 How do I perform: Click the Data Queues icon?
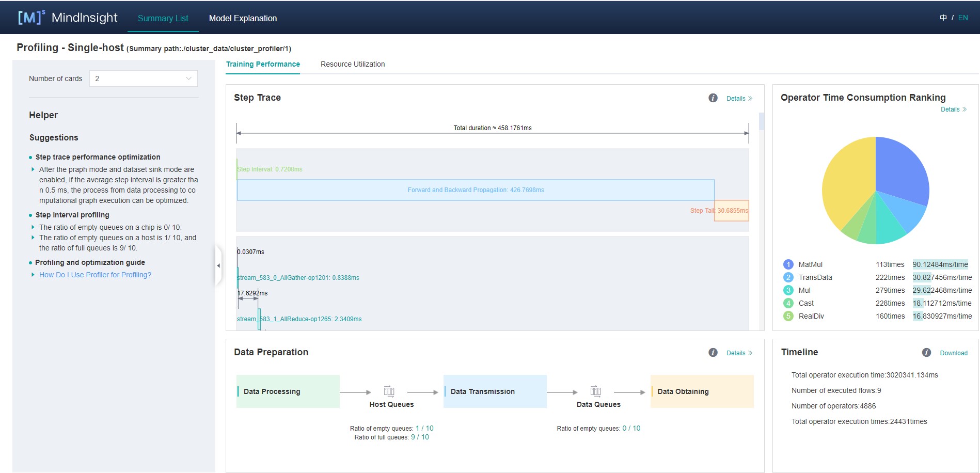pyautogui.click(x=595, y=391)
